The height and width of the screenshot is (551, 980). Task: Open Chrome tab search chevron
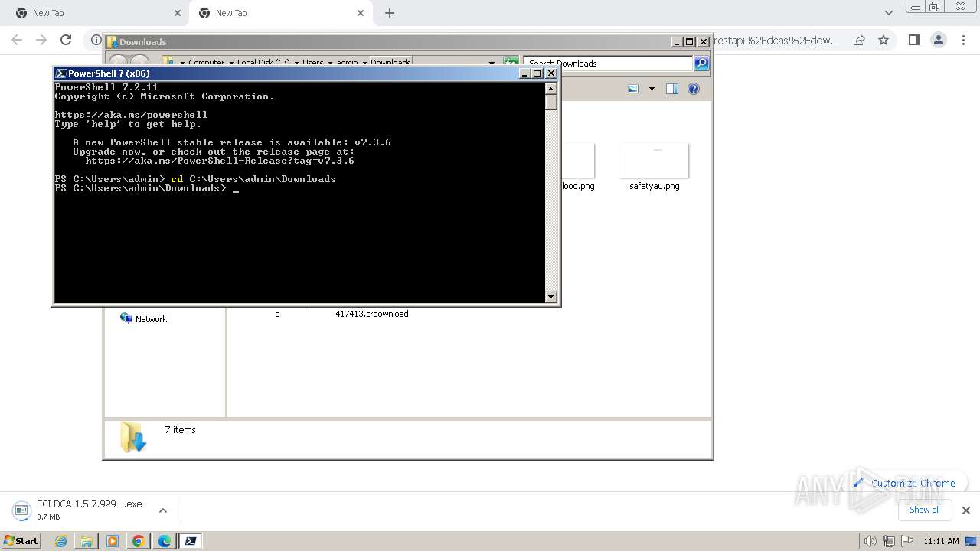(889, 13)
